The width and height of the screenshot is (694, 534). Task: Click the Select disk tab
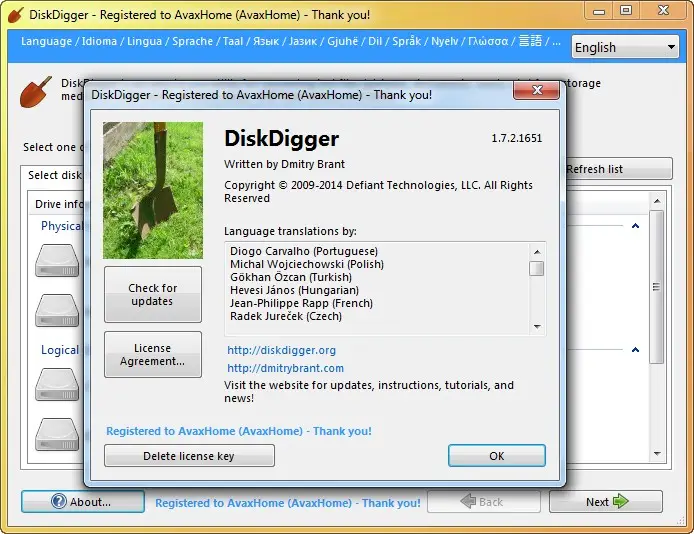click(53, 175)
